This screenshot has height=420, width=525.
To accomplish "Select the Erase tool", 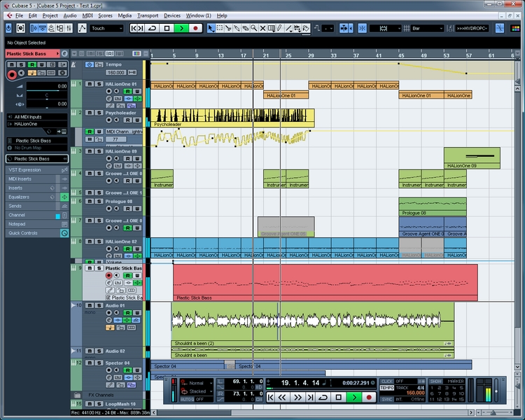I will [x=246, y=29].
